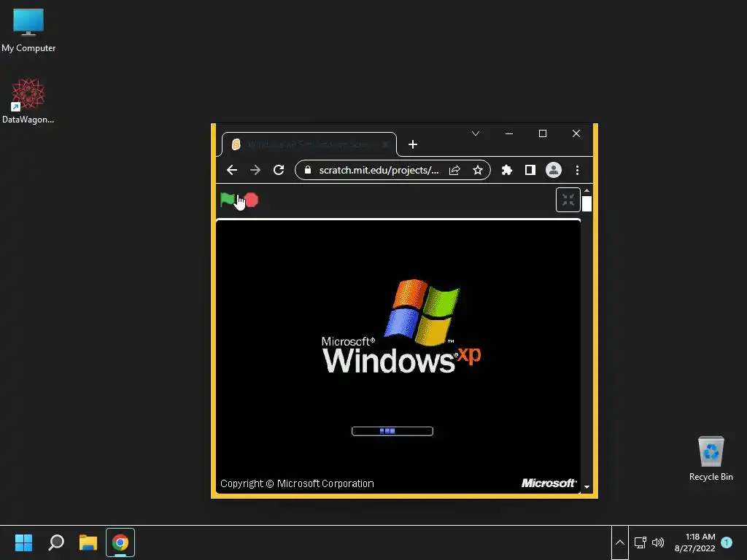Image resolution: width=747 pixels, height=560 pixels.
Task: Open volume speaker tray icon
Action: 658,542
